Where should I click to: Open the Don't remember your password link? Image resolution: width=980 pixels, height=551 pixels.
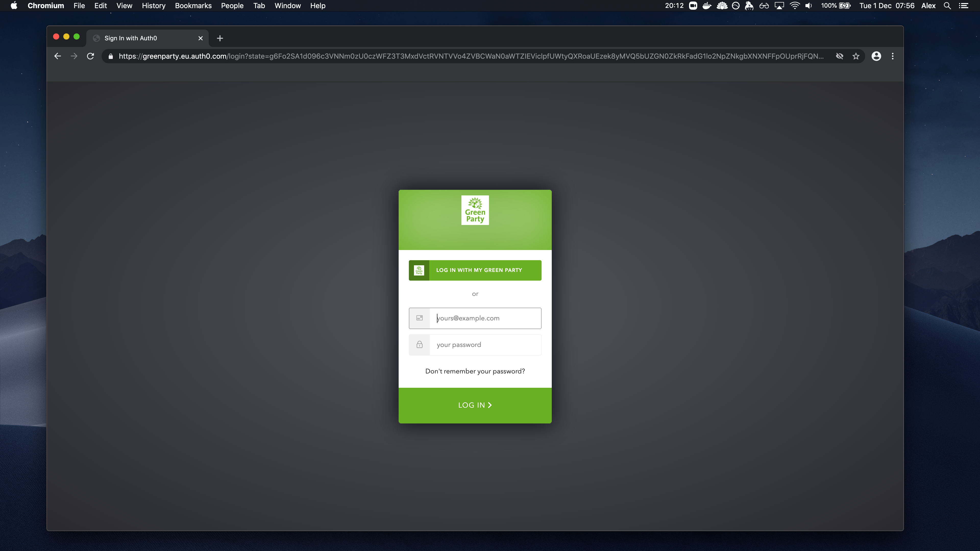click(x=475, y=371)
